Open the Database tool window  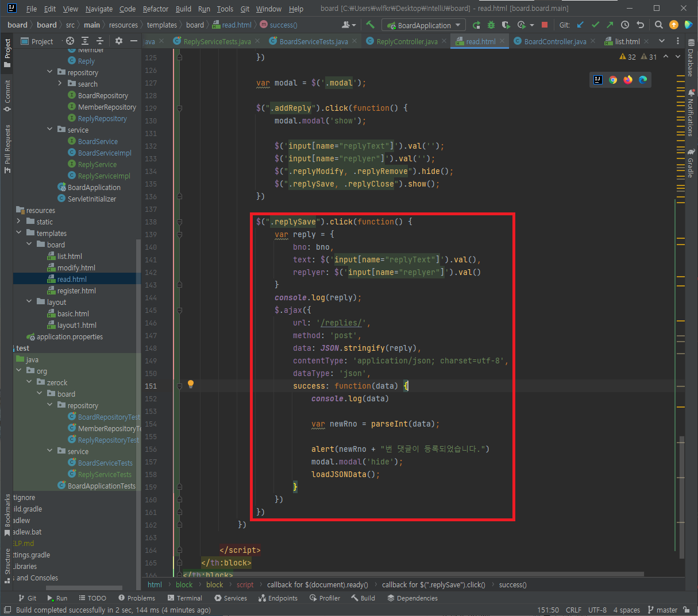pyautogui.click(x=691, y=57)
